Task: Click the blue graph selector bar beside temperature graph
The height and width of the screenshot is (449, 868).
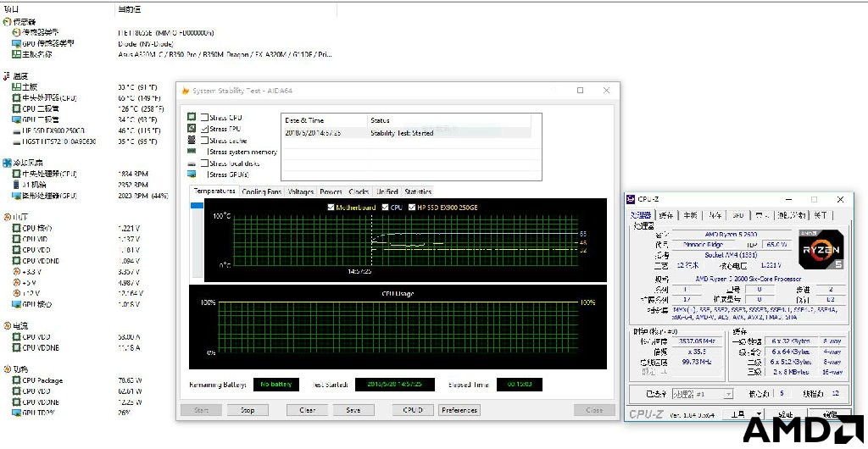Action: click(197, 206)
